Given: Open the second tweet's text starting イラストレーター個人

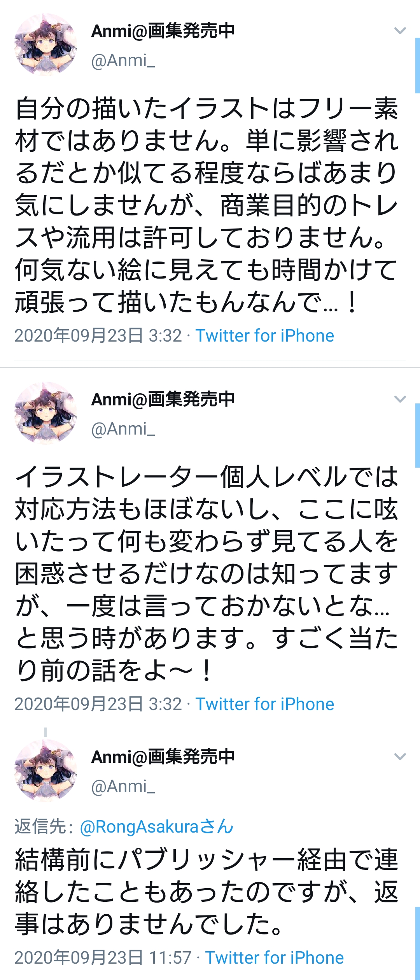Looking at the screenshot, I should pyautogui.click(x=206, y=573).
